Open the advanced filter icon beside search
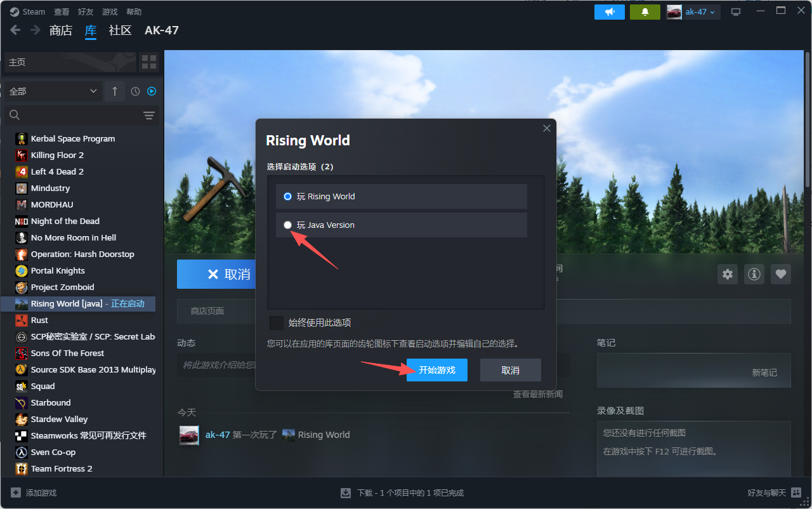812x509 pixels. pos(149,115)
